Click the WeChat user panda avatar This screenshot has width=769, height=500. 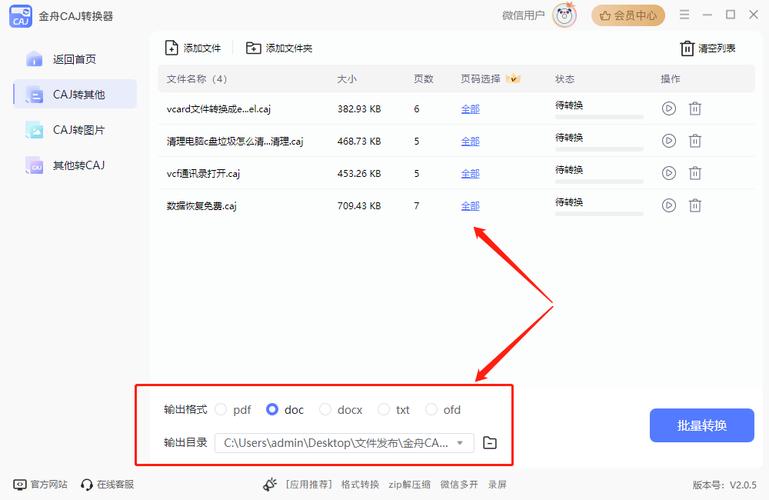(564, 16)
